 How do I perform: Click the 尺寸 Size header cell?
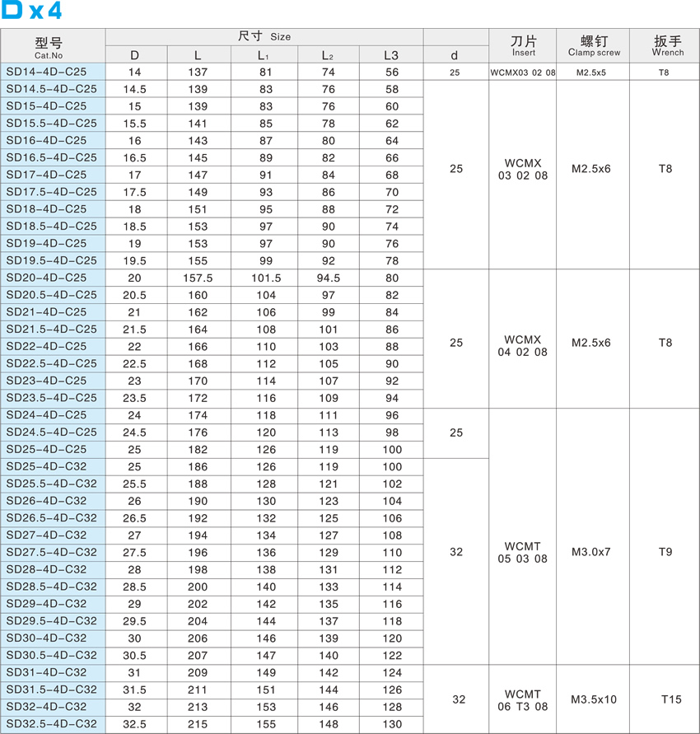[264, 36]
